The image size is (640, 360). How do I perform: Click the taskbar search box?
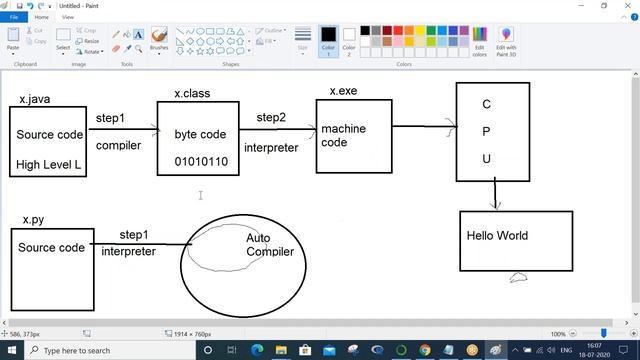coord(110,350)
